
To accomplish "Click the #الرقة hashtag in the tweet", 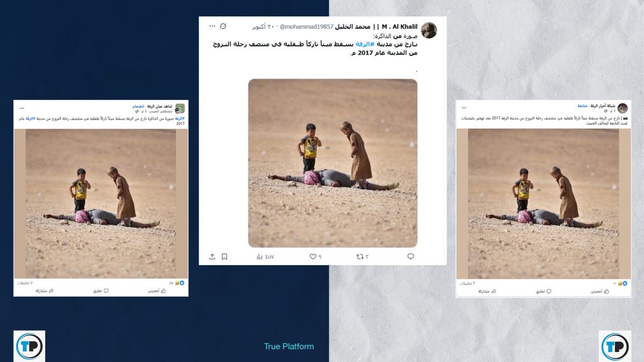I will click(x=365, y=44).
